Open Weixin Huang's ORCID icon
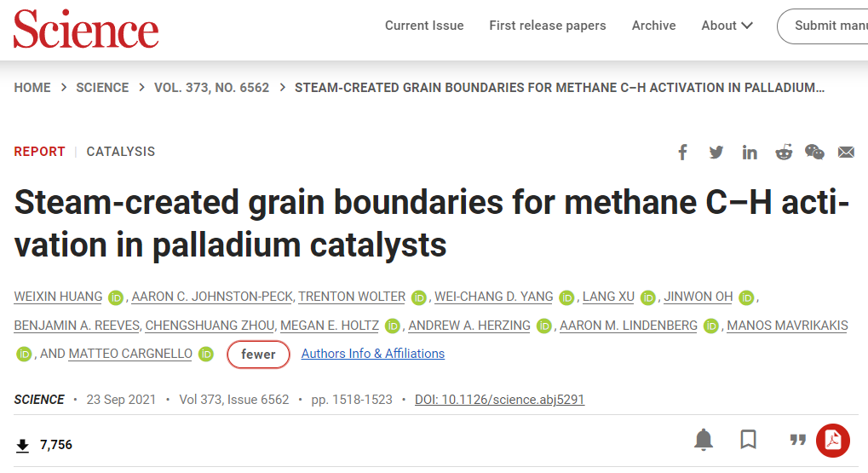Image resolution: width=868 pixels, height=473 pixels. coord(116,297)
